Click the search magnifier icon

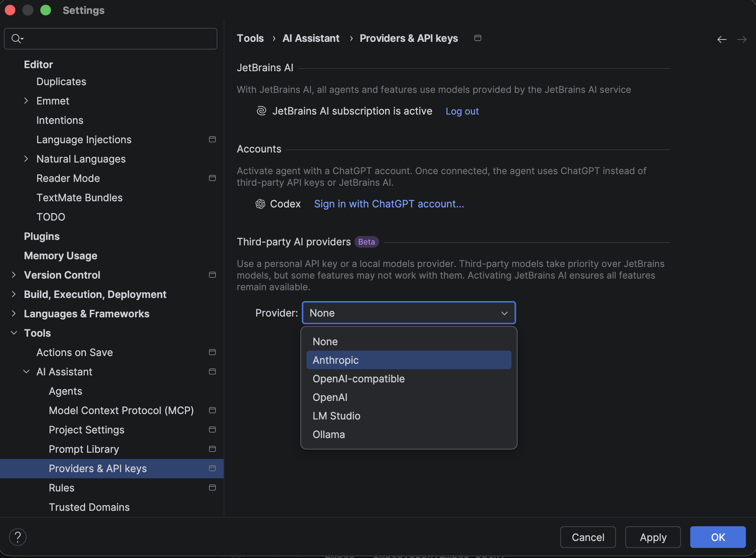17,39
